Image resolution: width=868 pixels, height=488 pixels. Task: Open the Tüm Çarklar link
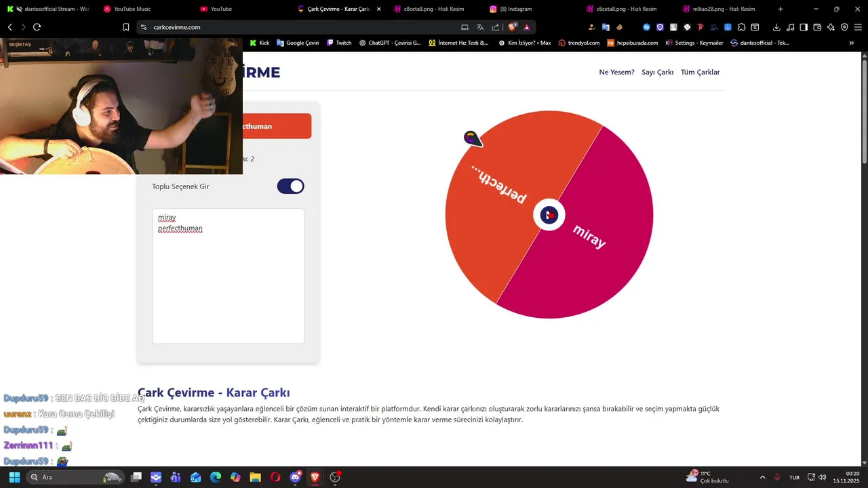coord(700,73)
